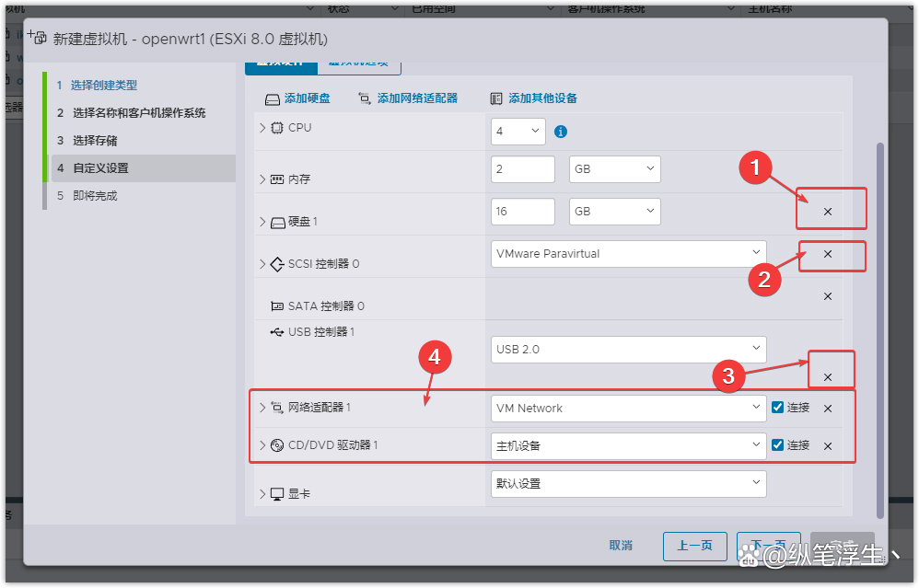Uncheck 连接 for CD/DVD 驱动器 1

coord(776,444)
